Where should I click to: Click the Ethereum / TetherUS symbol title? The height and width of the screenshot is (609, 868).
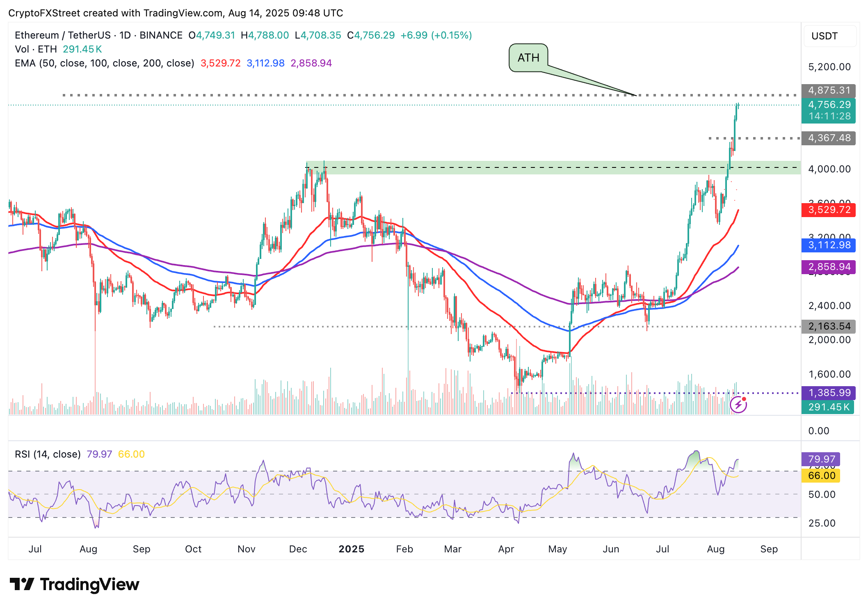click(x=62, y=35)
